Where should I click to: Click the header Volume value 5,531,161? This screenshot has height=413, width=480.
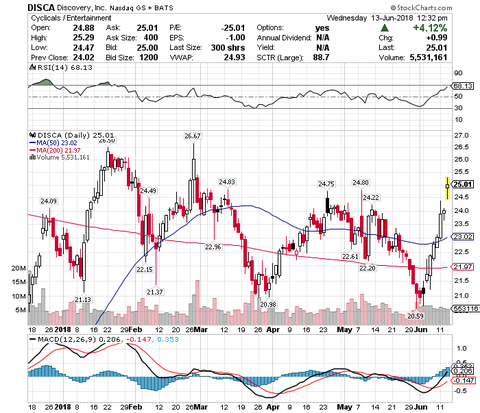point(428,57)
